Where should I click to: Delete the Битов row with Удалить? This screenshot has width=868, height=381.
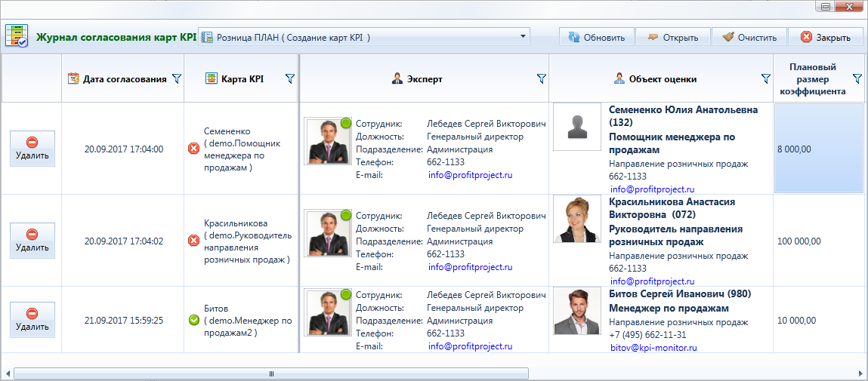(32, 320)
